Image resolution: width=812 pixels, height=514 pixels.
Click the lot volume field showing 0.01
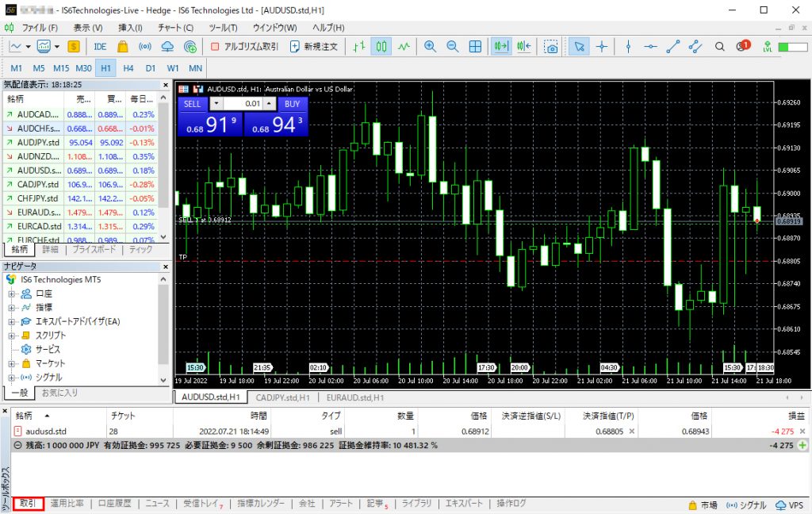click(x=243, y=104)
